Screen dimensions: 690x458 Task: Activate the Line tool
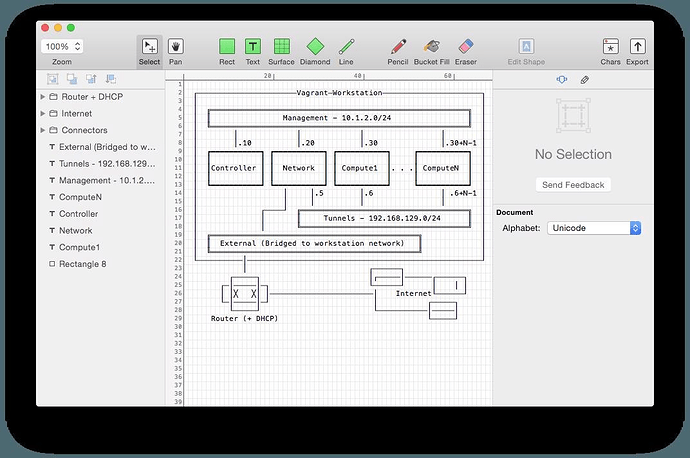click(346, 51)
